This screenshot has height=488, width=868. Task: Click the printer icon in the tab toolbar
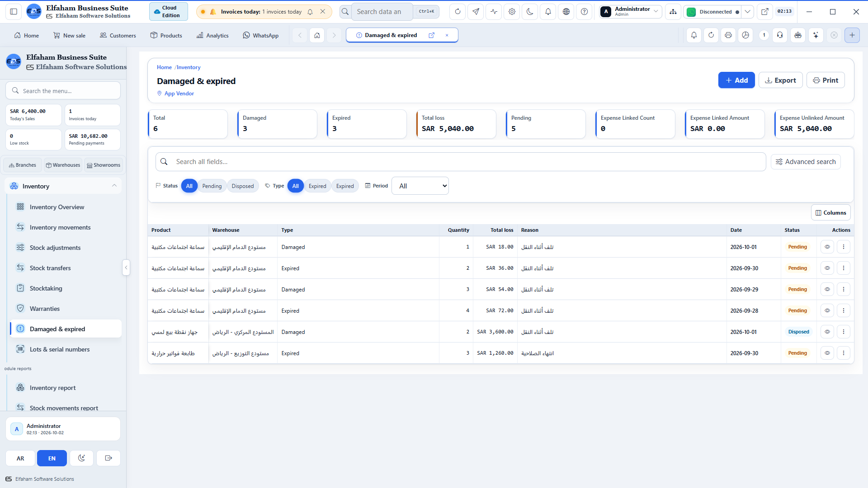728,35
